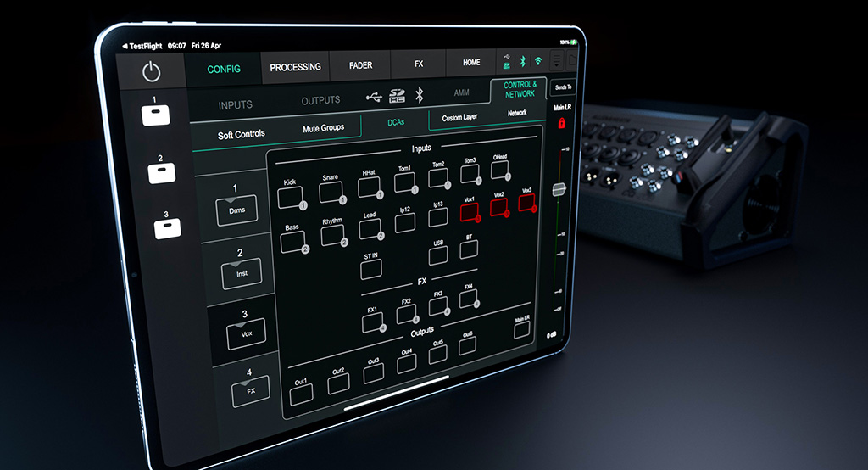This screenshot has width=868, height=470.
Task: Select DCA 1 Drms button
Action: (x=236, y=210)
